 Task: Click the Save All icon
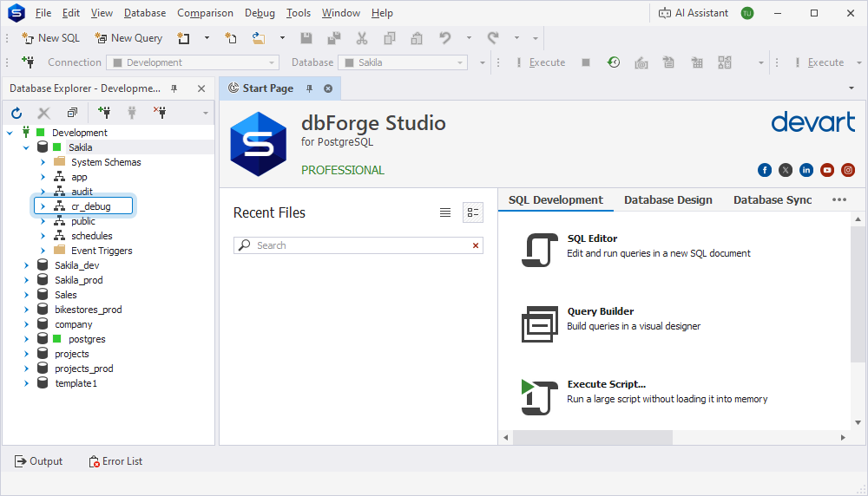[x=334, y=38]
